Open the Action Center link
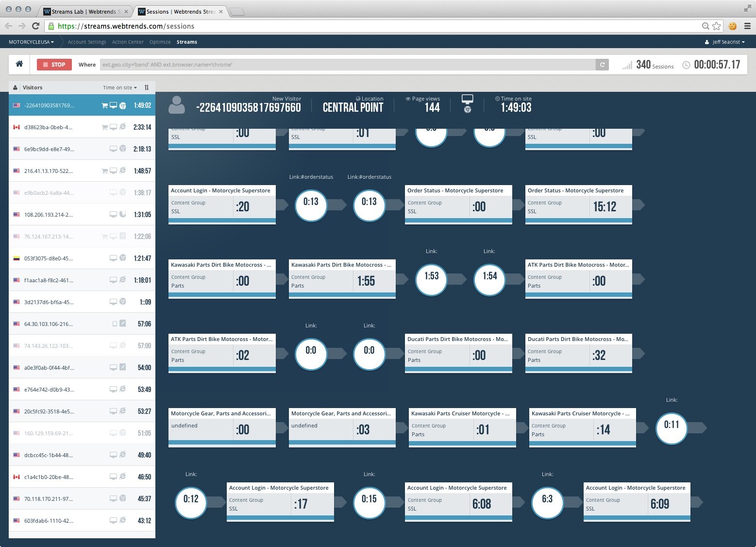 (x=128, y=42)
